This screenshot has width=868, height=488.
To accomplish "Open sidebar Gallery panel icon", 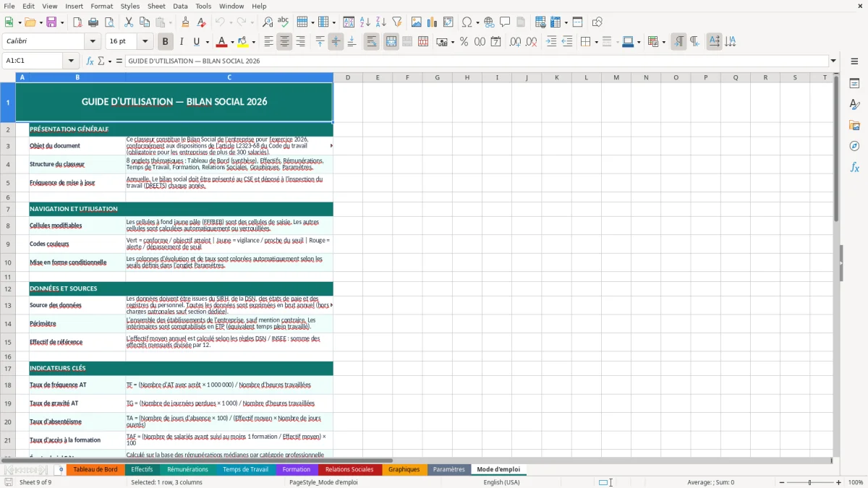I will 854,126.
